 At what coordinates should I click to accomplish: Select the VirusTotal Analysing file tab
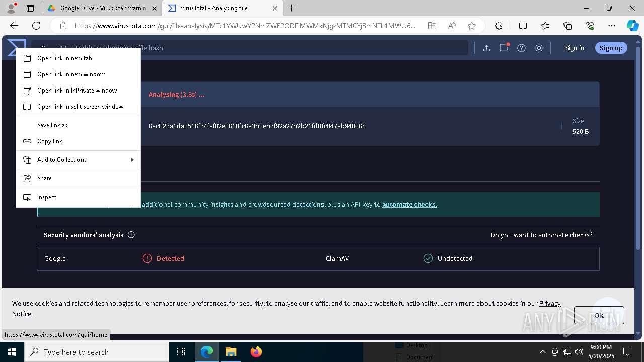(x=221, y=8)
